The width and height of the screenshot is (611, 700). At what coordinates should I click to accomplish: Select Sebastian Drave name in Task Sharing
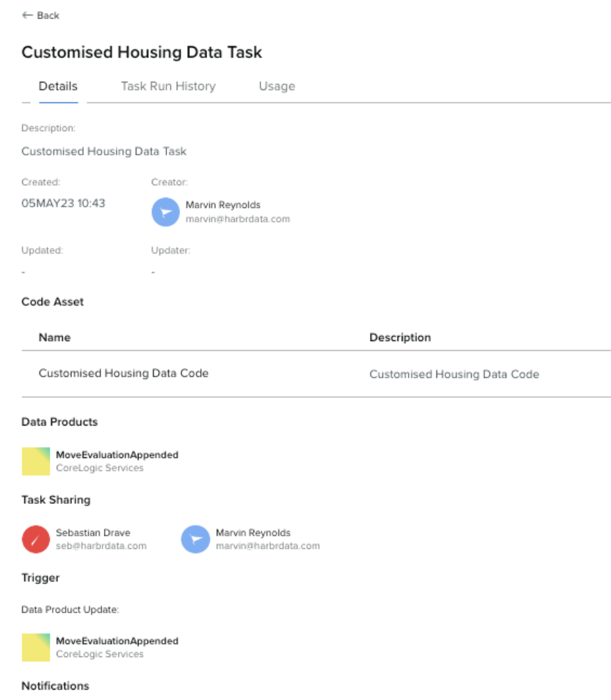(x=93, y=532)
